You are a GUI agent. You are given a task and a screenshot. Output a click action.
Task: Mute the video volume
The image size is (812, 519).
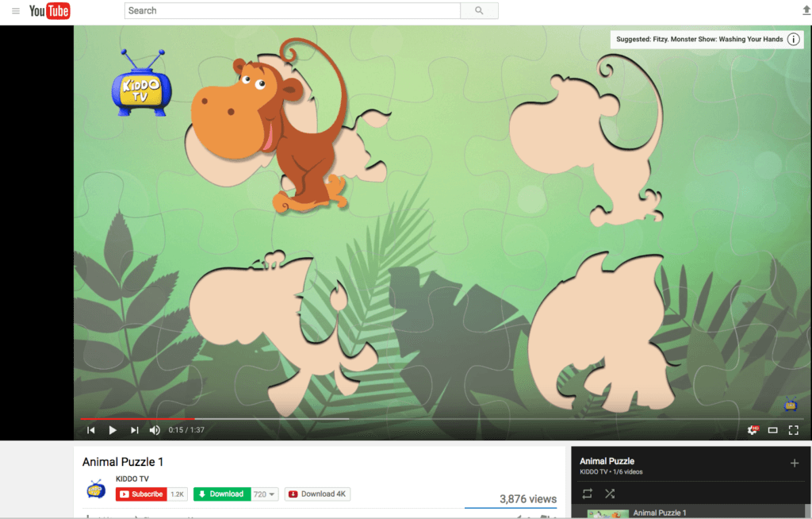click(155, 430)
